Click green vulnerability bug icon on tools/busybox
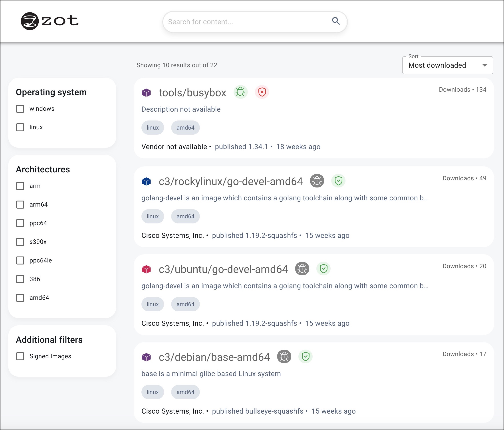Viewport: 504px width, 430px height. pos(240,92)
